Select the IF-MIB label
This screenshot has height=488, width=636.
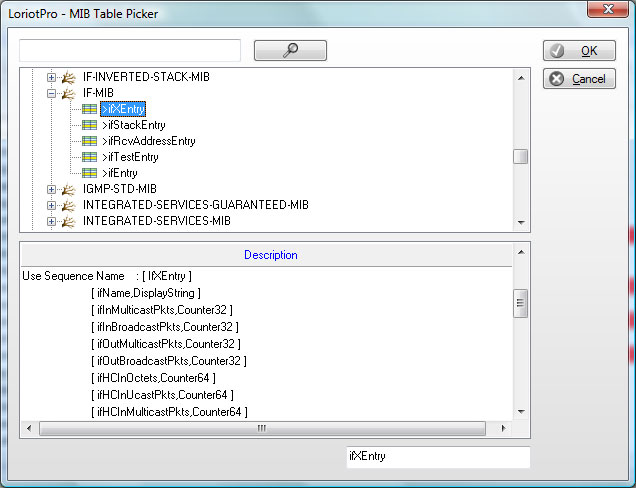coord(98,93)
